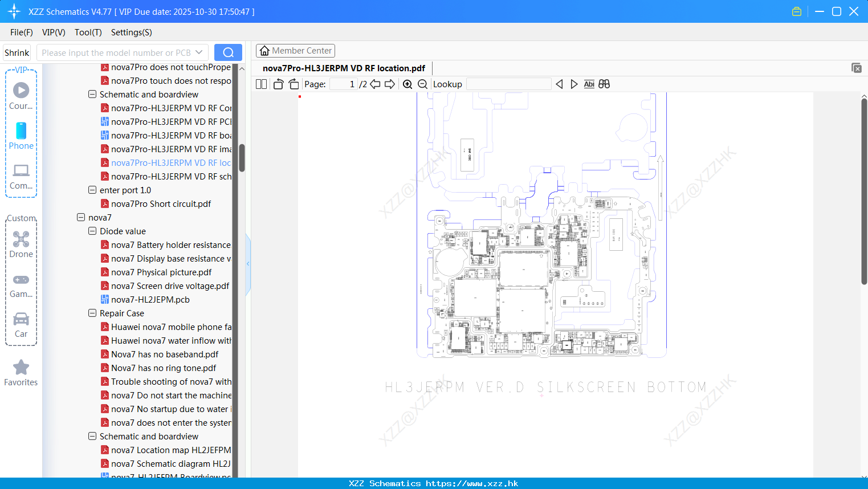Click the blue search button
The height and width of the screenshot is (489, 868).
coord(228,52)
